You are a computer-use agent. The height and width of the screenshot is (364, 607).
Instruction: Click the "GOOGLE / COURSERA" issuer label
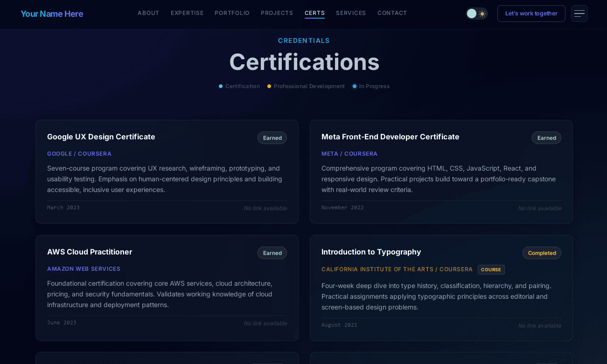[79, 154]
